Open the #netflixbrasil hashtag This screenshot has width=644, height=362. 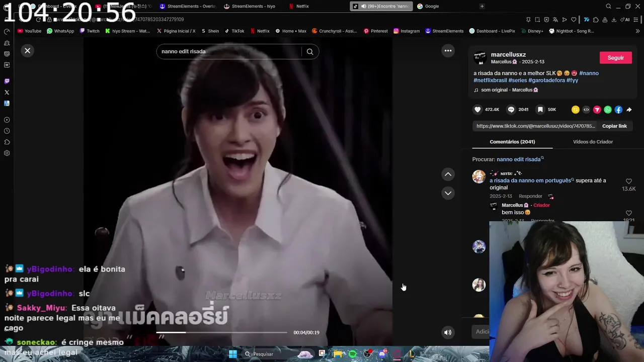click(x=490, y=80)
